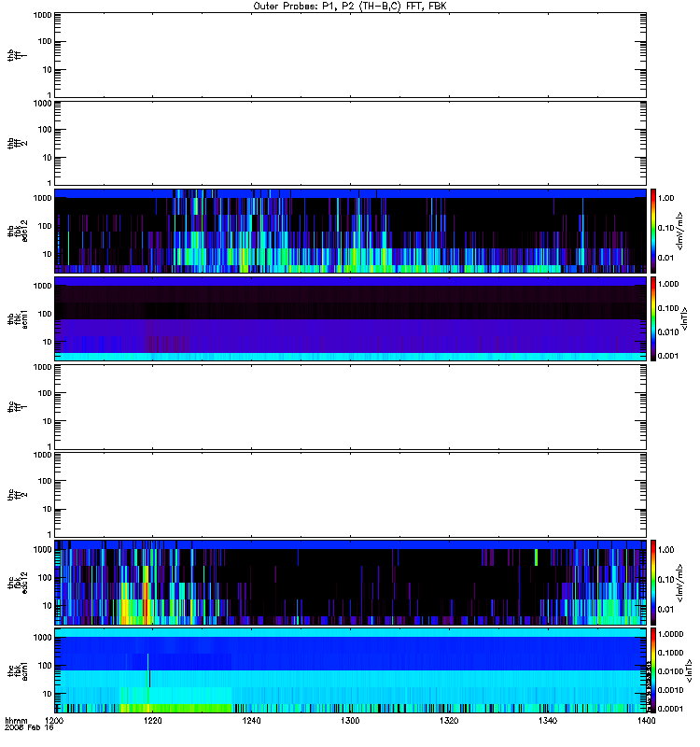The image size is (700, 747).
Task: Click the '1320' time axis label
Action: pos(449,721)
